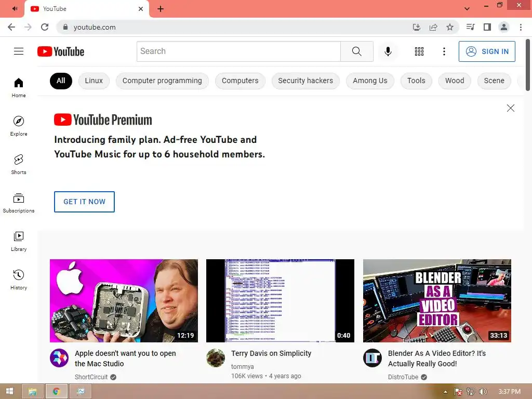Screen dimensions: 532x399
Task: Click tommya channel avatar
Action: pos(216,358)
